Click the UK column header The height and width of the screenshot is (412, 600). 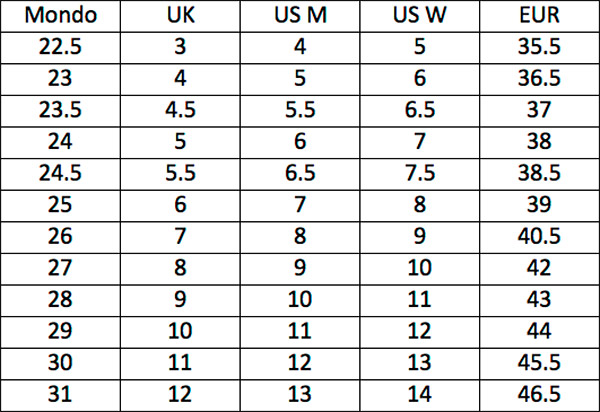[180, 15]
